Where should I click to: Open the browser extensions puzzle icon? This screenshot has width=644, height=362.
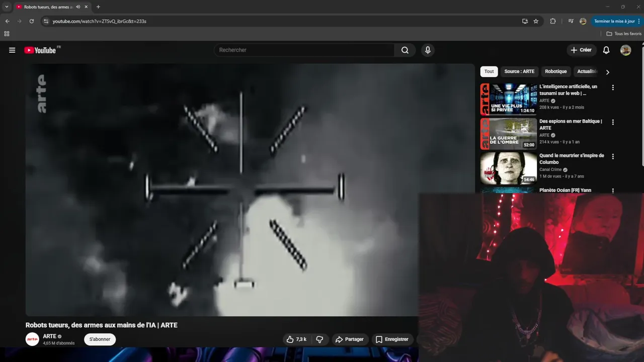point(553,21)
